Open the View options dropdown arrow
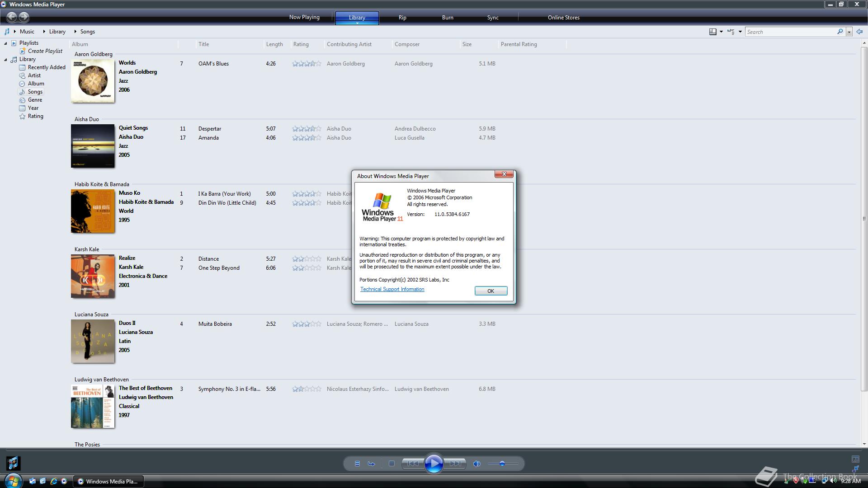Screen dimensions: 868x488 [740, 32]
